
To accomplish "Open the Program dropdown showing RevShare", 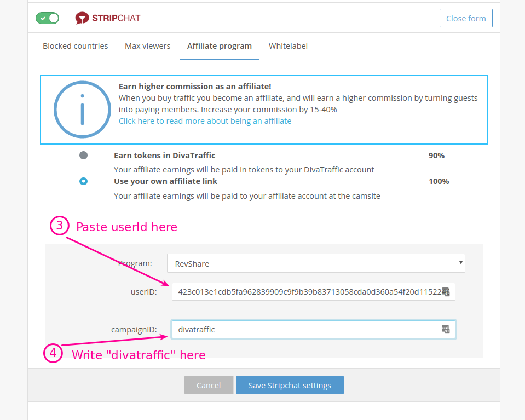I will pyautogui.click(x=316, y=263).
